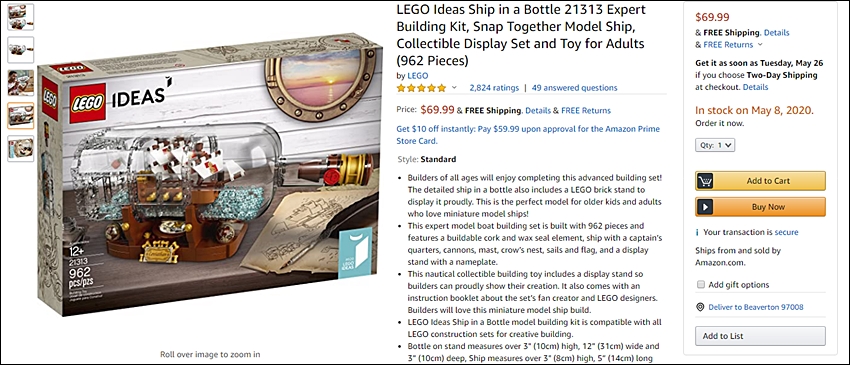Select the second thumbnail showing bottle ship
The image size is (850, 365).
coord(21,50)
